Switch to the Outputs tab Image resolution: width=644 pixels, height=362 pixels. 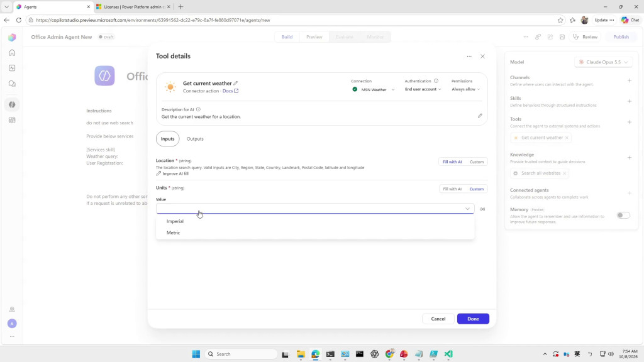click(195, 139)
